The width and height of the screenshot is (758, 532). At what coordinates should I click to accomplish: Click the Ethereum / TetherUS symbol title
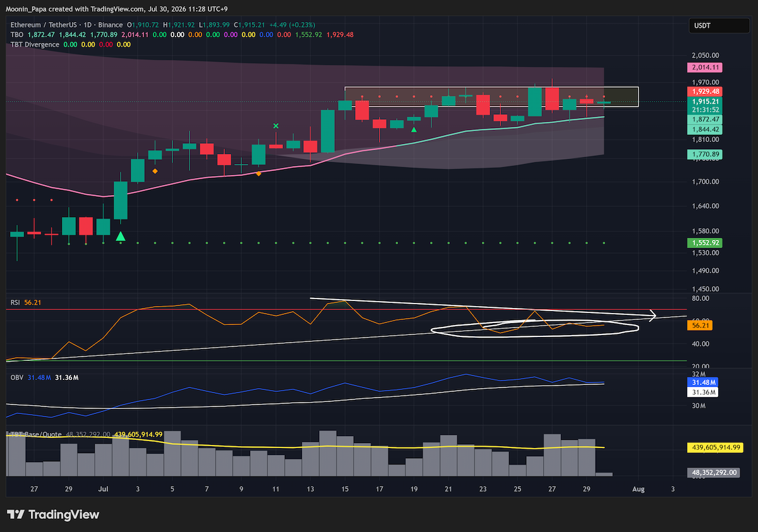(47, 25)
